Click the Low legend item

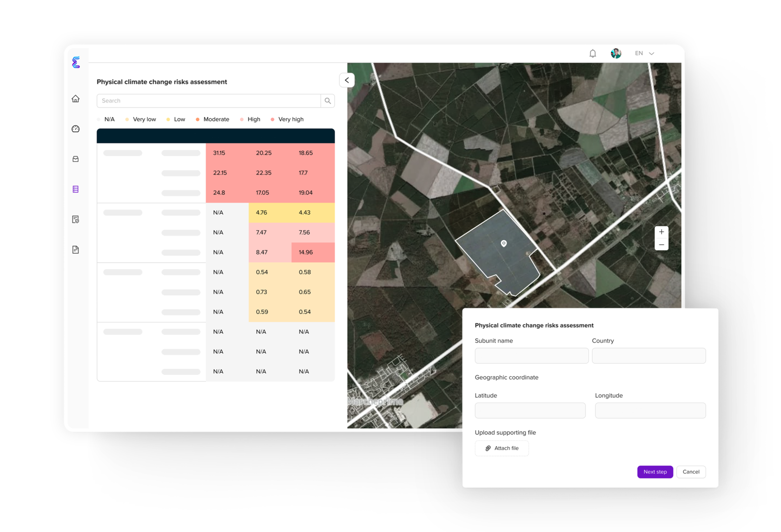click(176, 119)
